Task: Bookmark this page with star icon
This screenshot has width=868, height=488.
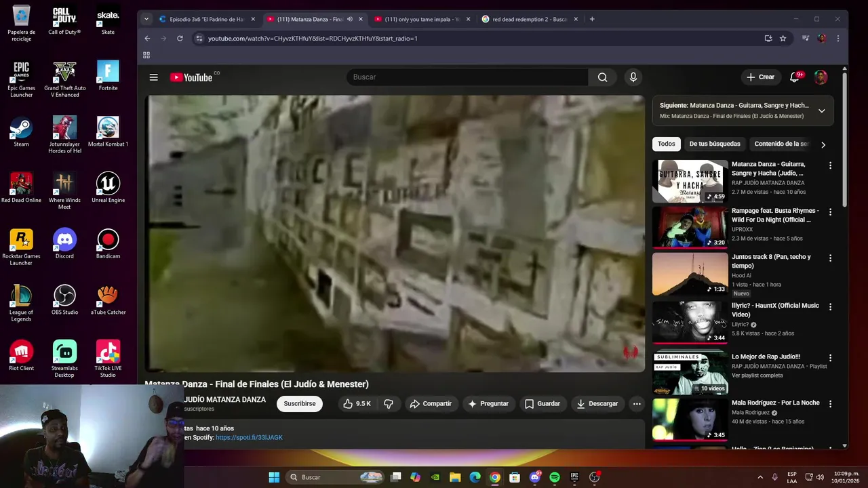Action: pos(783,39)
